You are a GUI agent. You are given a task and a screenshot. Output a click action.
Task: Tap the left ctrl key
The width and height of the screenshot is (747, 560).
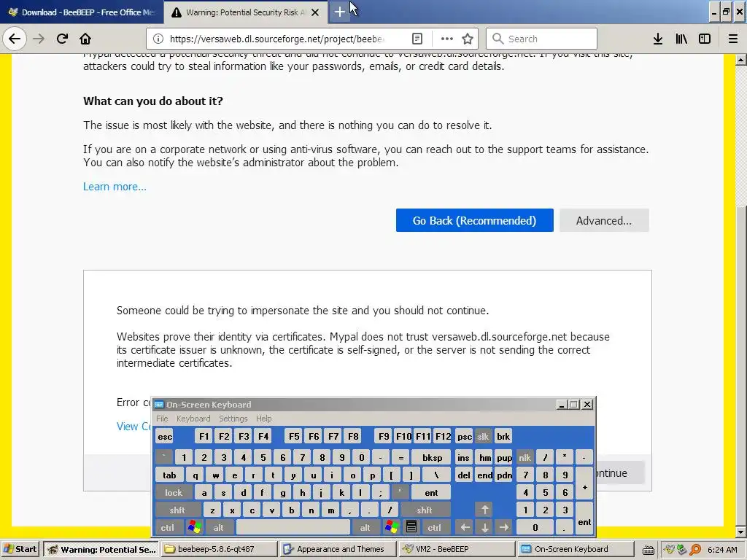167,528
